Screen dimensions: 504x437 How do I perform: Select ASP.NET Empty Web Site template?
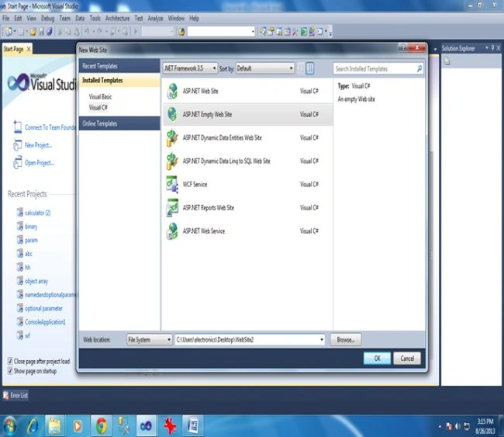point(247,114)
